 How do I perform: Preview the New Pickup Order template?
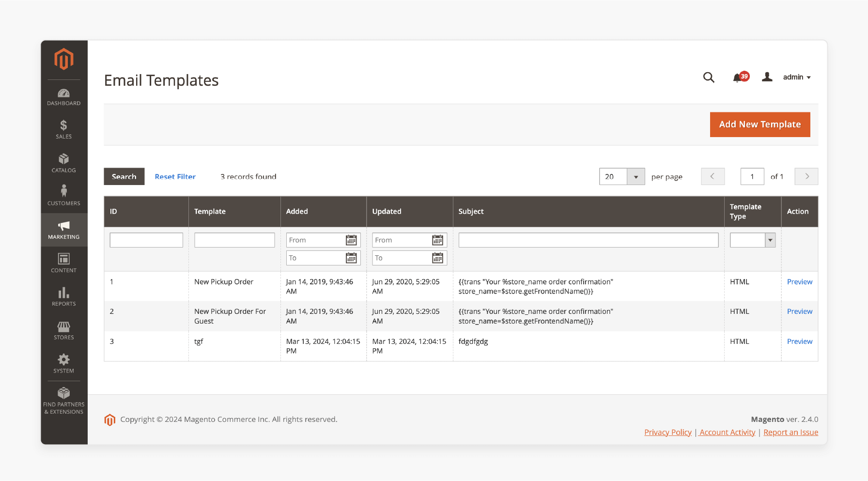coord(800,282)
